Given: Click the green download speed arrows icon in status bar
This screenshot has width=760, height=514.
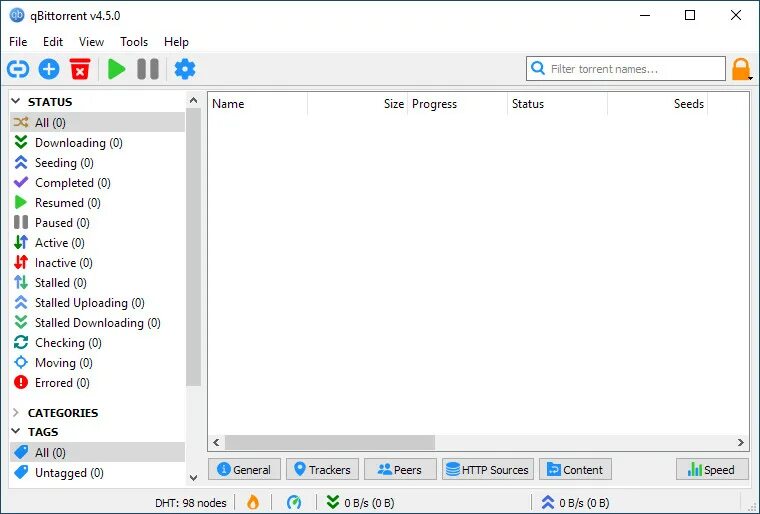Looking at the screenshot, I should point(332,502).
